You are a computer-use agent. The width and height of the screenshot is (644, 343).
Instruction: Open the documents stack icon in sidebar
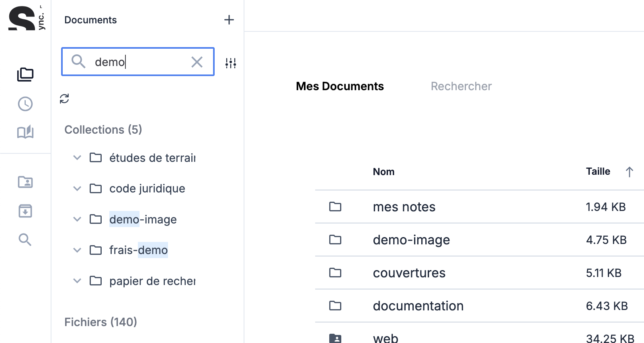coord(25,74)
